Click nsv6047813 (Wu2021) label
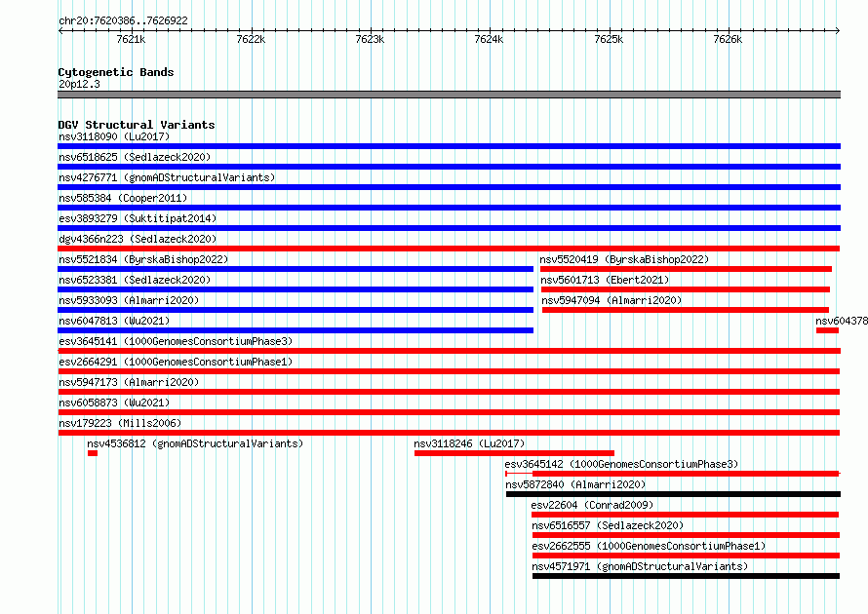 pos(114,321)
